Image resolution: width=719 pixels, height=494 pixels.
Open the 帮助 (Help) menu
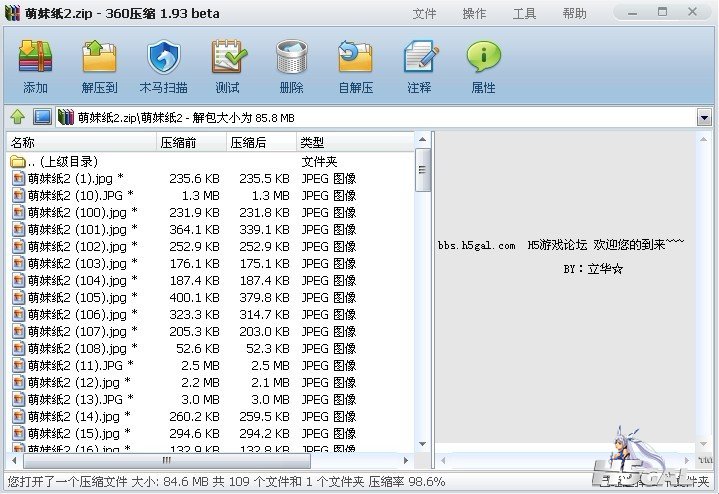(x=575, y=14)
